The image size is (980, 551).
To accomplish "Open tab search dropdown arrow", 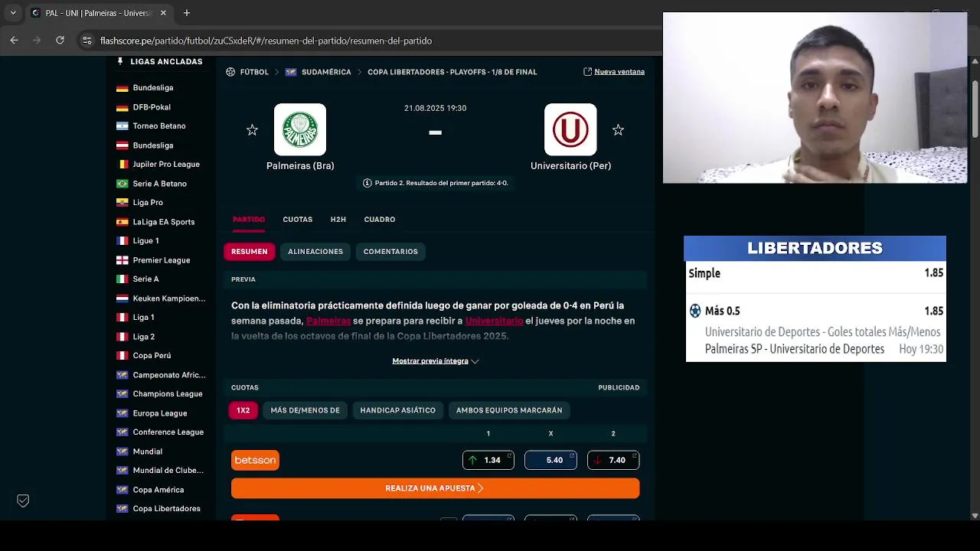I will [x=13, y=13].
